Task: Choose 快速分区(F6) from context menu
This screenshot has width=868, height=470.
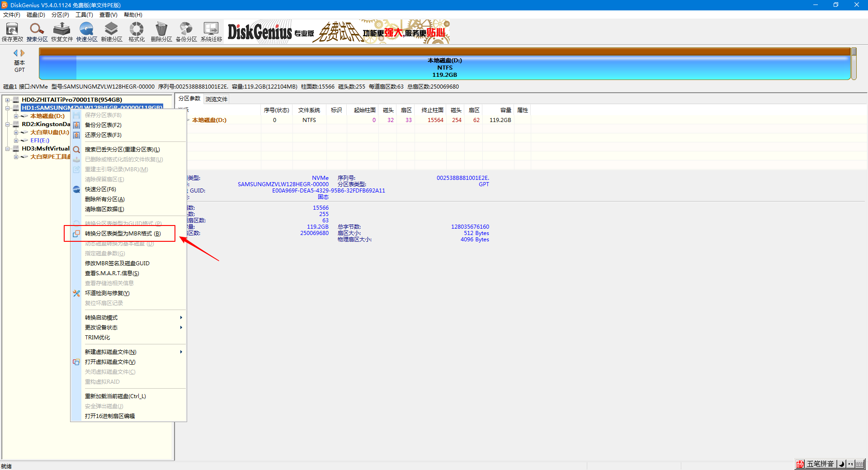Action: (x=128, y=189)
